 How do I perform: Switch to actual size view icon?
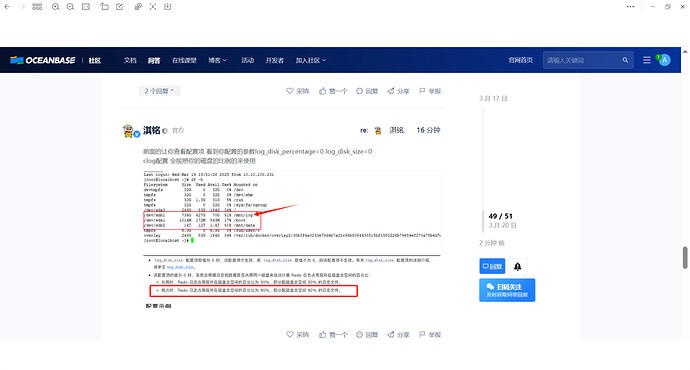click(86, 7)
